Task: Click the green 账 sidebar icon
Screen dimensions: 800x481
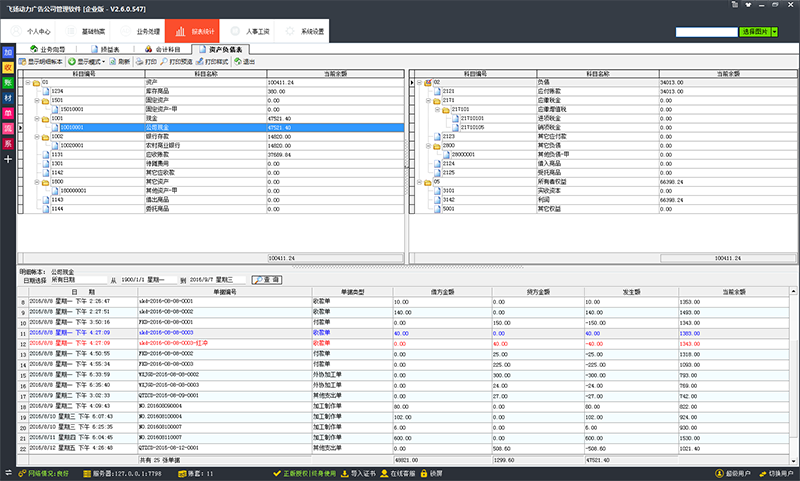Action: 8,83
